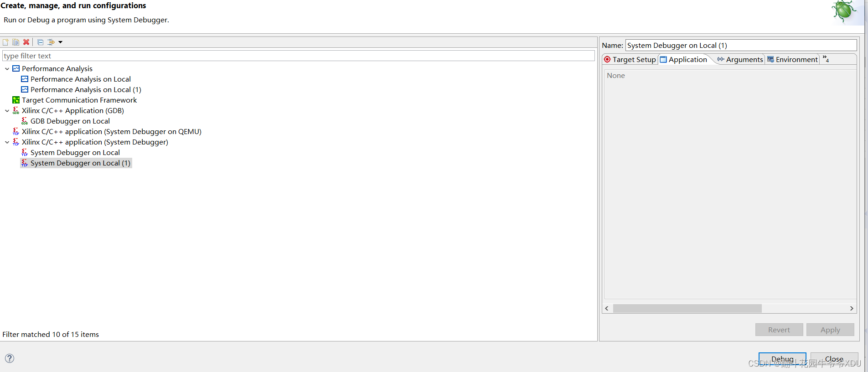Select 'Xilinx C/C++ application (System Debugger on QEMU)'
The width and height of the screenshot is (868, 372).
pyautogui.click(x=112, y=131)
